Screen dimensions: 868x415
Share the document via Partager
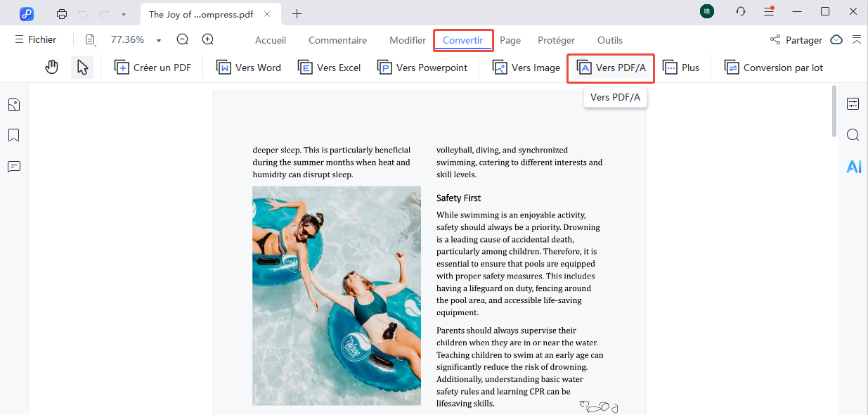coord(796,40)
